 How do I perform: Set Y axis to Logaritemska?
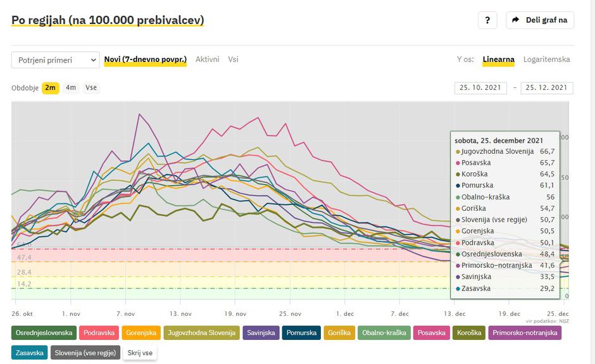pos(546,60)
